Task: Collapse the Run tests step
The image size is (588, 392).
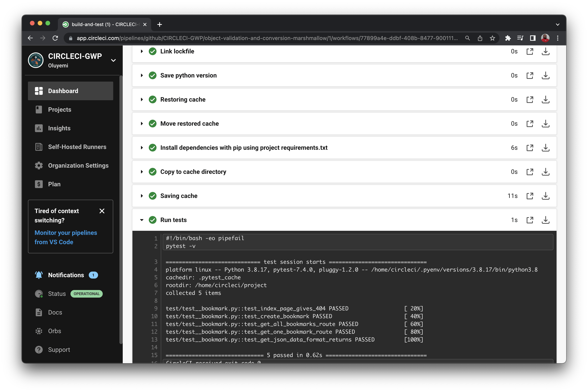Action: [x=142, y=220]
